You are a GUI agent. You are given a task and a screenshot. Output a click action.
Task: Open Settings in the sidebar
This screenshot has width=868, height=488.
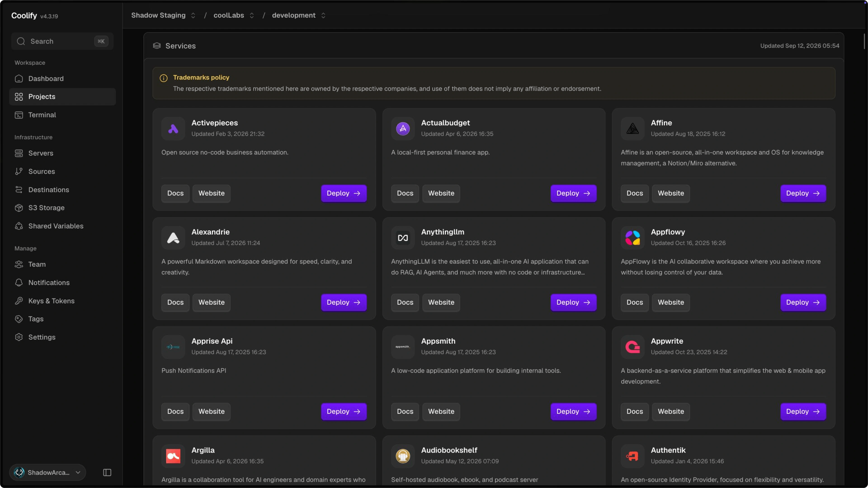62,337
